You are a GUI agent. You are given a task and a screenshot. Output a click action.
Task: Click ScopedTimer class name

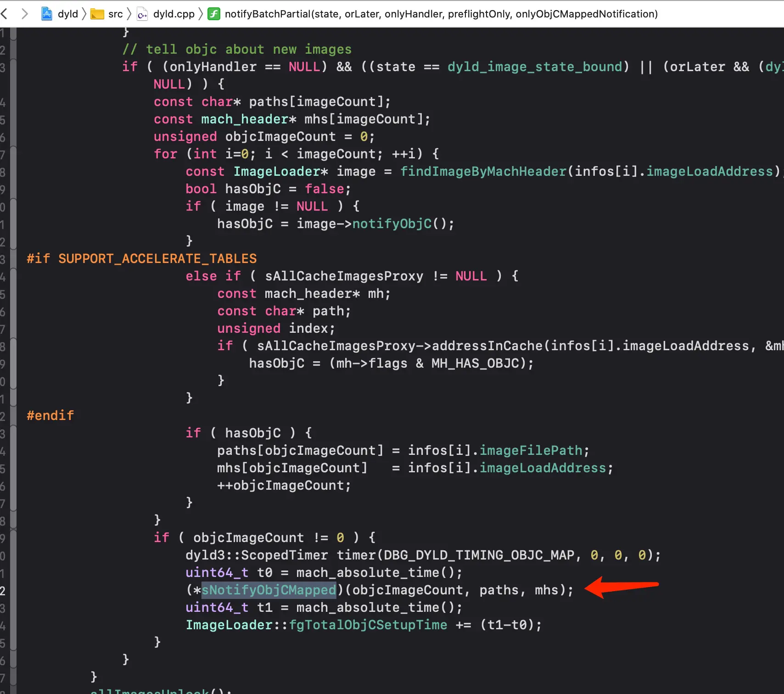tap(285, 555)
